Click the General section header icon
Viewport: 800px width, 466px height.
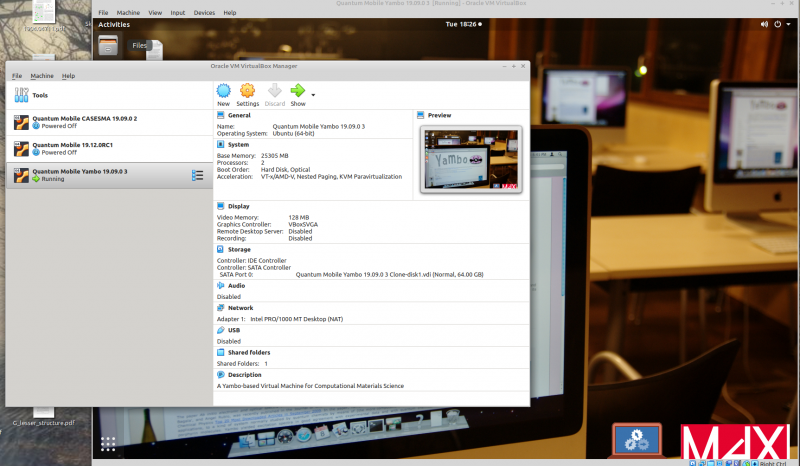(220, 115)
